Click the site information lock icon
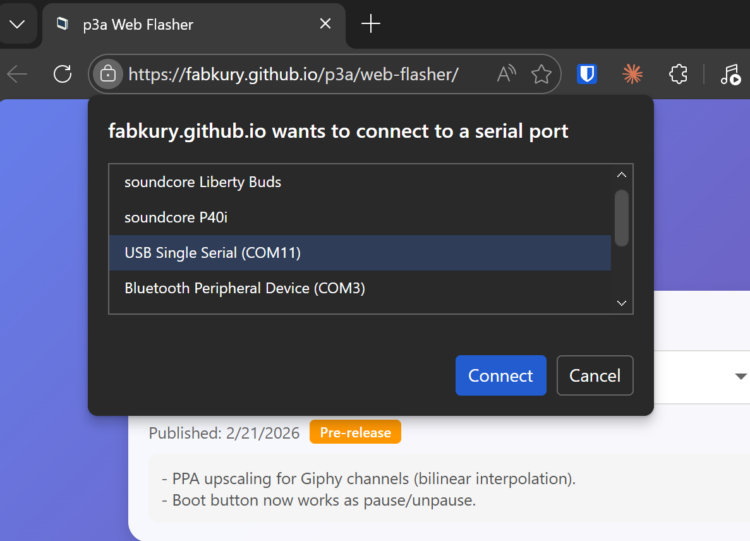 [107, 74]
